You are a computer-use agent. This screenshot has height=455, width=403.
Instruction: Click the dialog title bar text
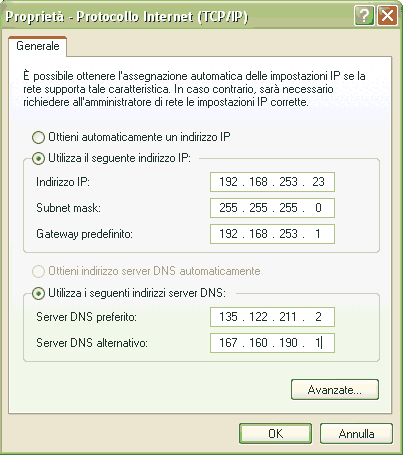pyautogui.click(x=127, y=16)
